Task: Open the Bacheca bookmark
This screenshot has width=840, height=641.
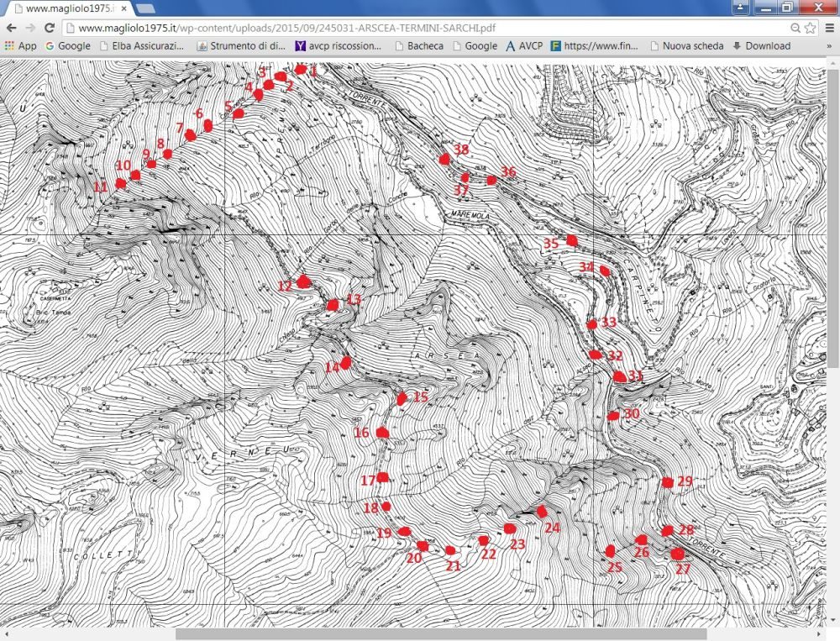Action: pyautogui.click(x=419, y=46)
